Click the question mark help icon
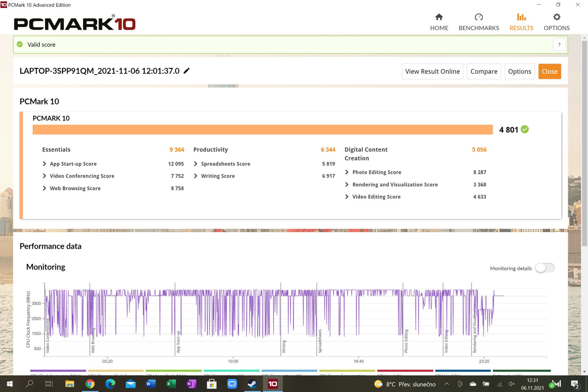The height and width of the screenshot is (392, 588). pyautogui.click(x=559, y=45)
